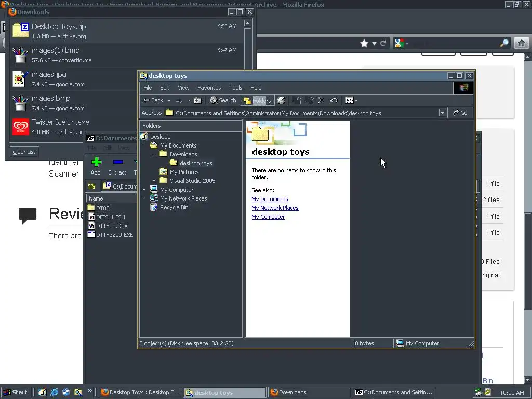Click the Extract button in 7-Zip window
Screen dimensions: 532x399
pyautogui.click(x=117, y=166)
